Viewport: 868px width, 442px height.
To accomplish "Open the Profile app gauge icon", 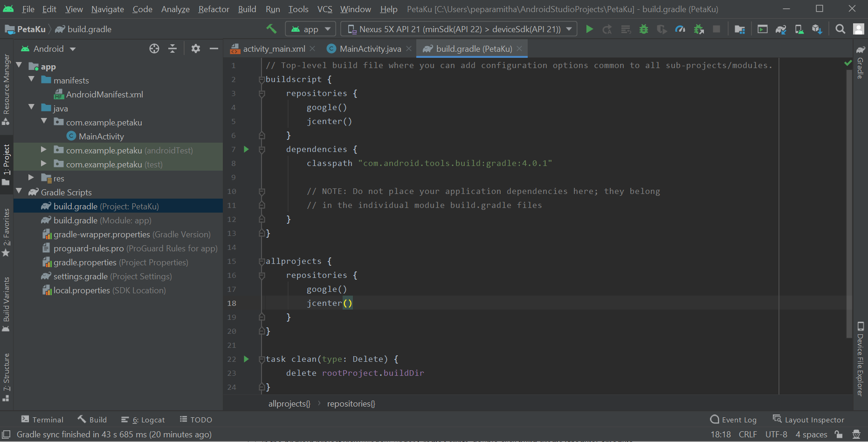I will (x=680, y=29).
